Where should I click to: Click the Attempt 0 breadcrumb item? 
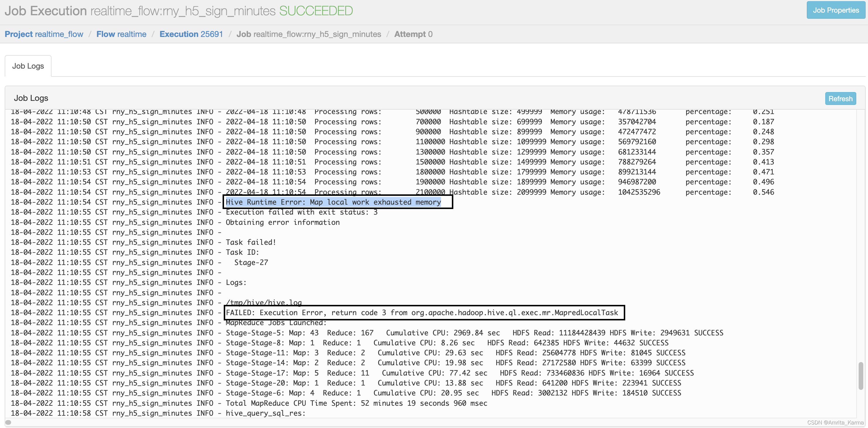point(413,34)
